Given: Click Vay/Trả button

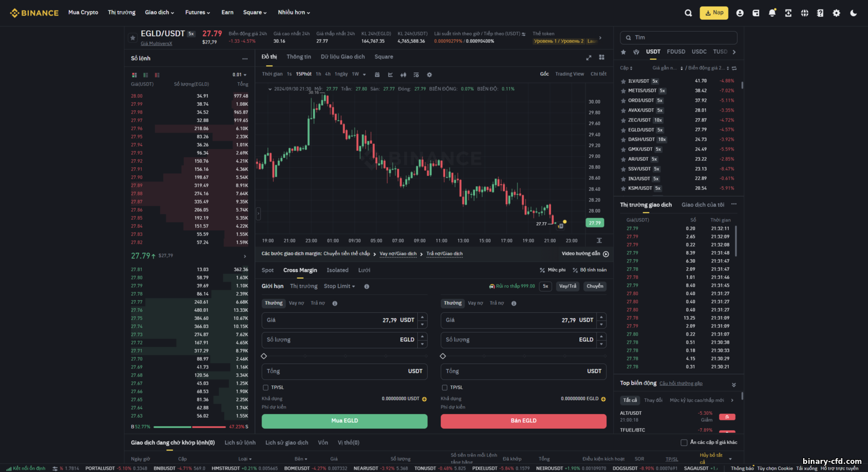Looking at the screenshot, I should (568, 286).
